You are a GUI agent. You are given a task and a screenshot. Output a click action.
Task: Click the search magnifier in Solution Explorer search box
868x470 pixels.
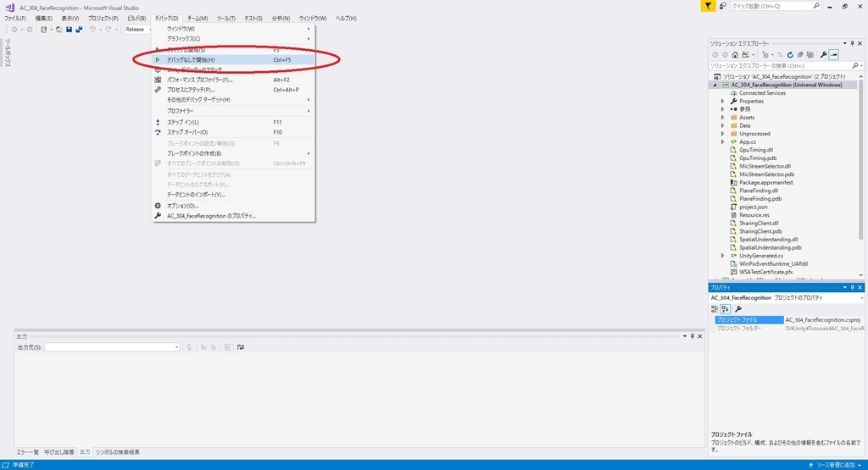855,66
